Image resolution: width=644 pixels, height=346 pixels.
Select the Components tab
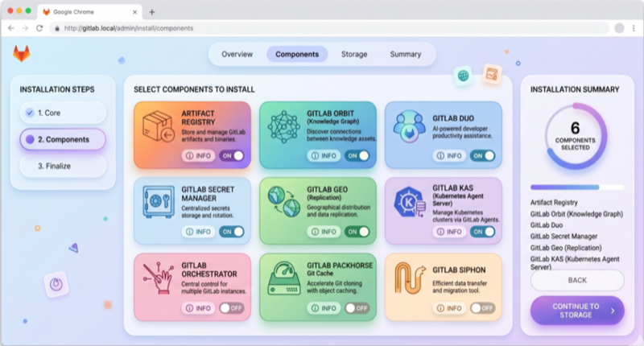point(297,54)
